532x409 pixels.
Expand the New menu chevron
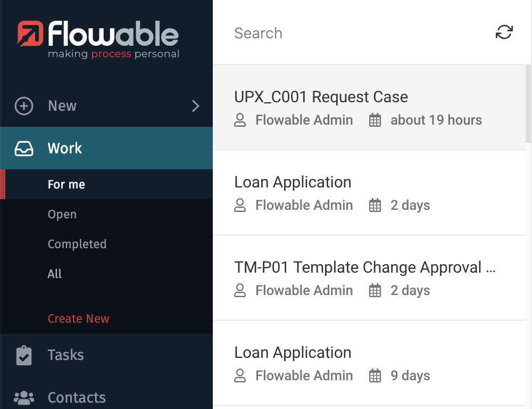coord(195,106)
